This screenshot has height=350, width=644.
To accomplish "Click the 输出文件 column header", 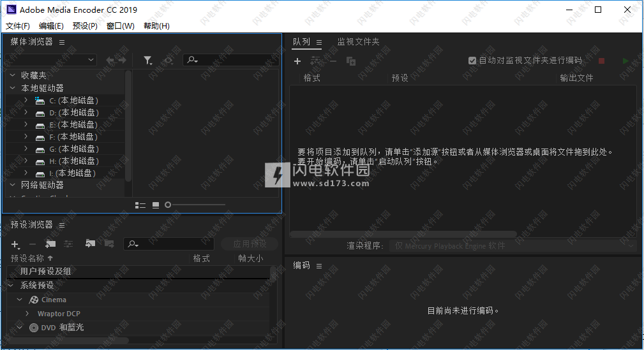I will point(576,78).
